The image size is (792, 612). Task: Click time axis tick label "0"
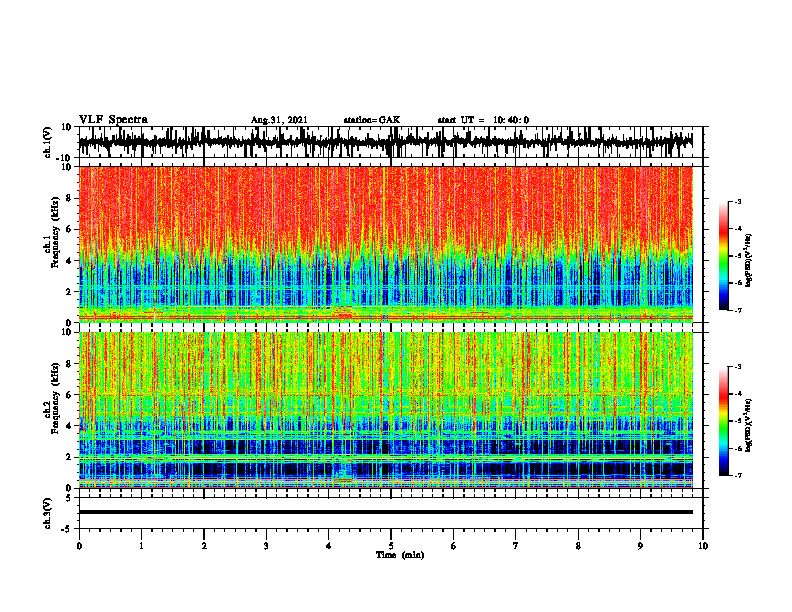[x=79, y=546]
